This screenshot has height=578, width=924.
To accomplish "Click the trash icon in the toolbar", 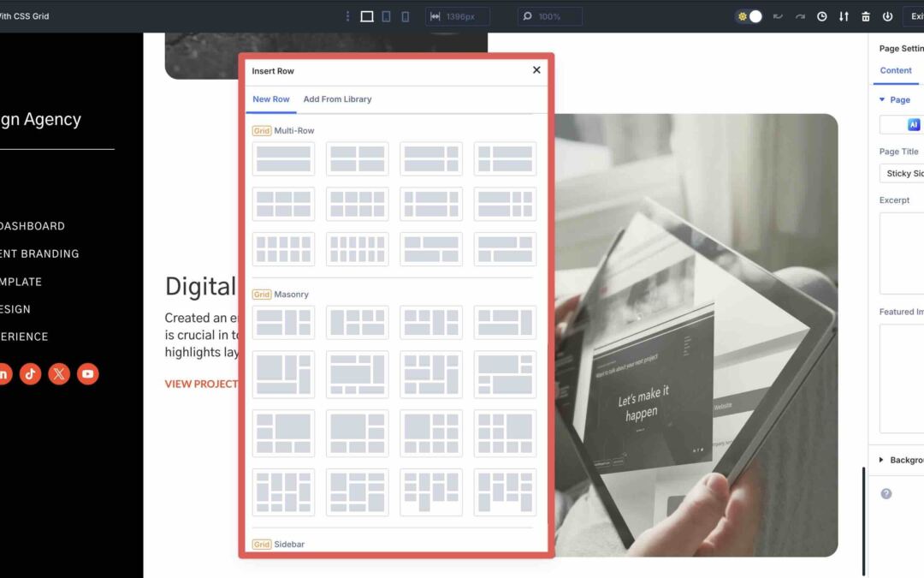I will click(865, 16).
